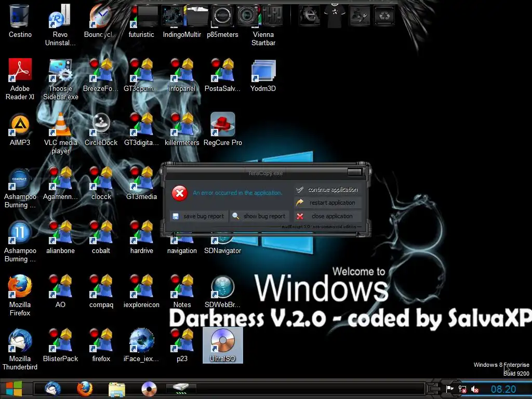Click continue application in error dialog

click(327, 190)
